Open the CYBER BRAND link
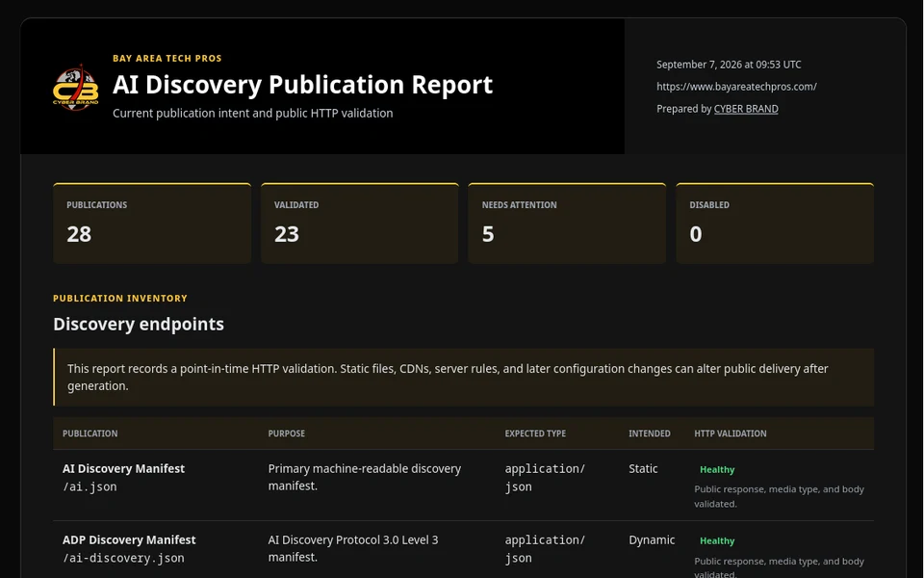 [x=746, y=109]
